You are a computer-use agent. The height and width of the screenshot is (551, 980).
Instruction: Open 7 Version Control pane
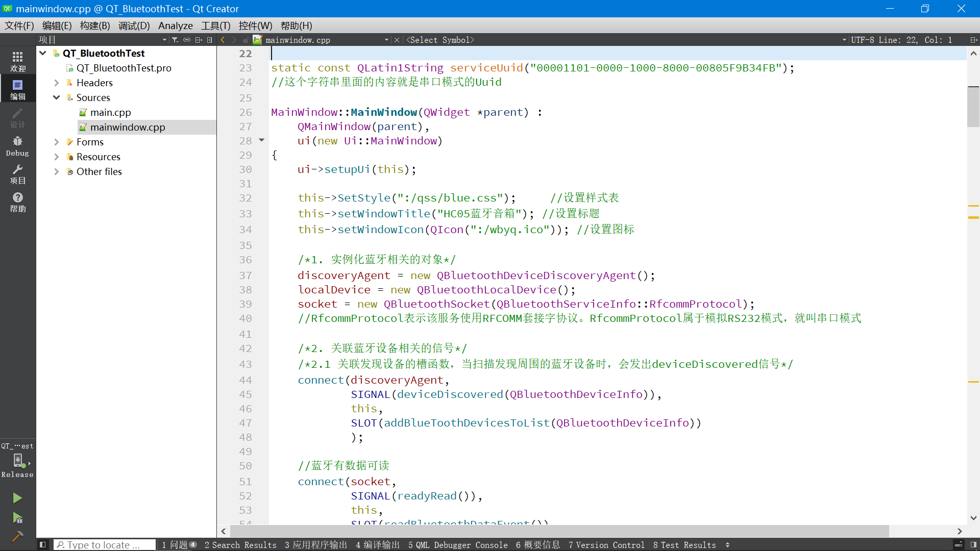pyautogui.click(x=606, y=545)
